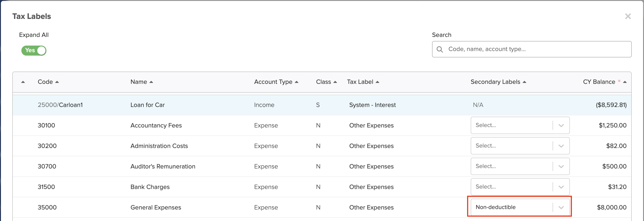Click the $8,000.00 balance value
The height and width of the screenshot is (221, 644).
click(611, 208)
